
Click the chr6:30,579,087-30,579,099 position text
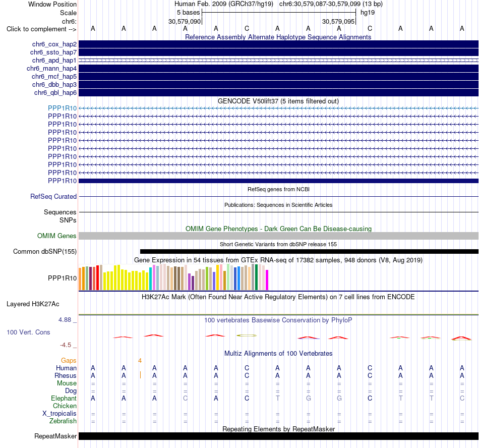(320, 4)
